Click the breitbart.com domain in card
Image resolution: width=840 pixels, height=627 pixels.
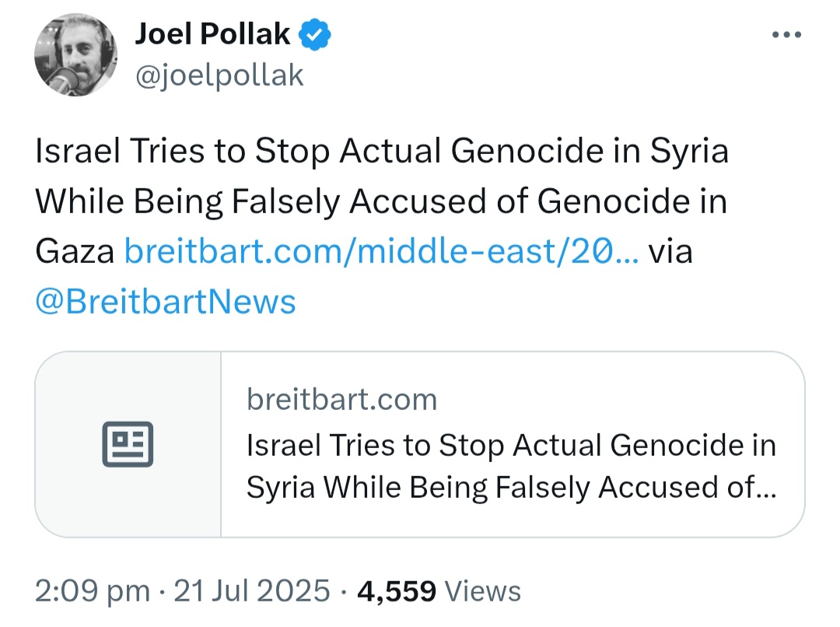pos(341,400)
